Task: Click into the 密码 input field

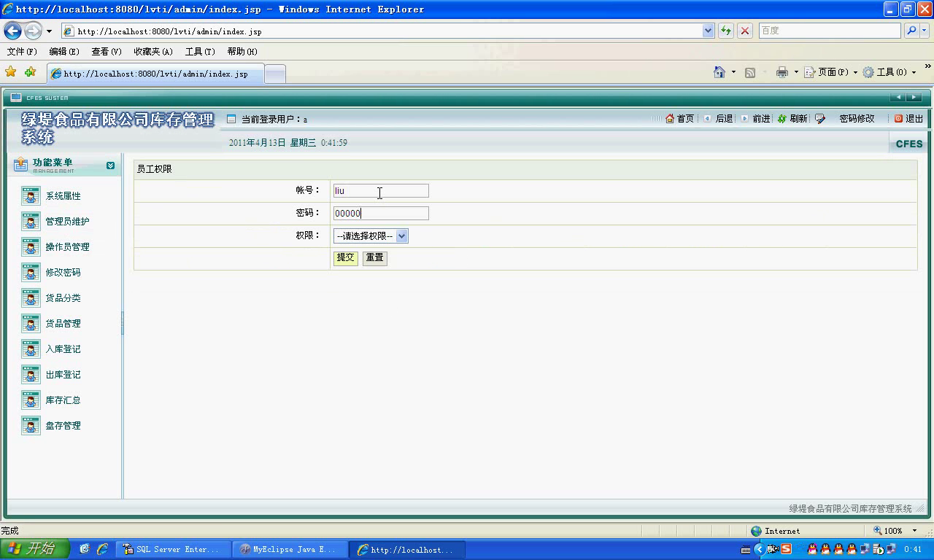Action: coord(380,214)
